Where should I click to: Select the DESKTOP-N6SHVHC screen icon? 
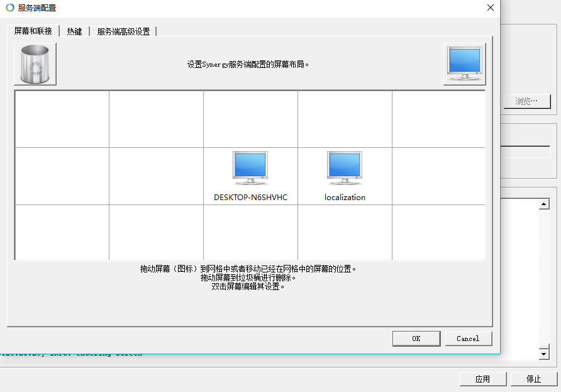[x=250, y=167]
